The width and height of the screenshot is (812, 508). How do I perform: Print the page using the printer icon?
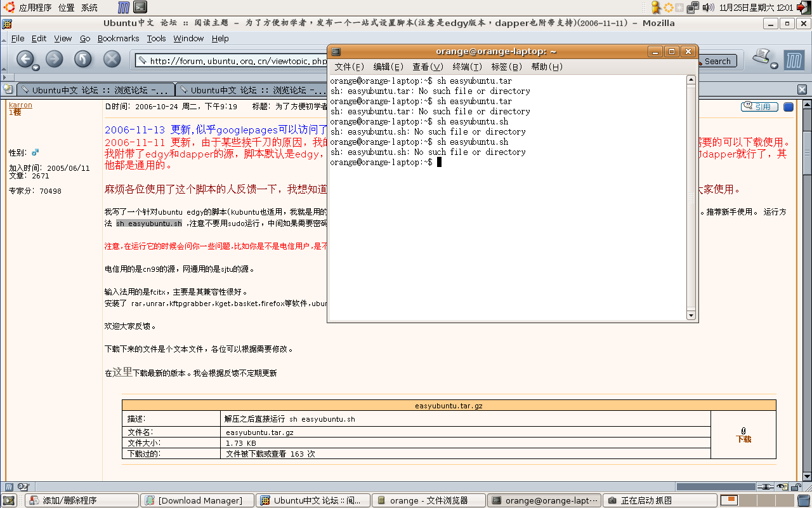pos(761,57)
